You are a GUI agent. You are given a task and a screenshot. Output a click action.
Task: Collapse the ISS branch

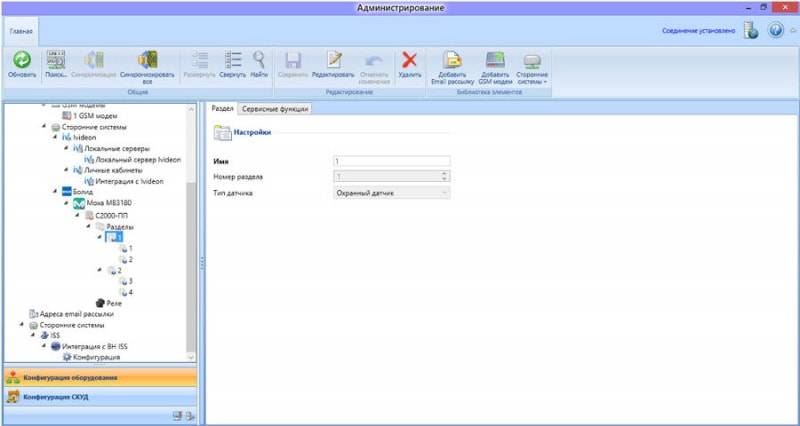coord(34,336)
